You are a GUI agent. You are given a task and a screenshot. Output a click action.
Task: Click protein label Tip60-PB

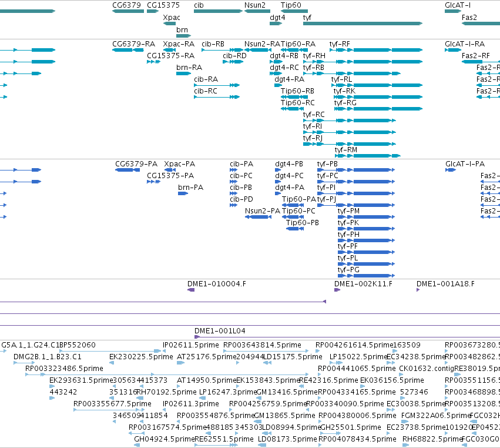[x=303, y=223]
